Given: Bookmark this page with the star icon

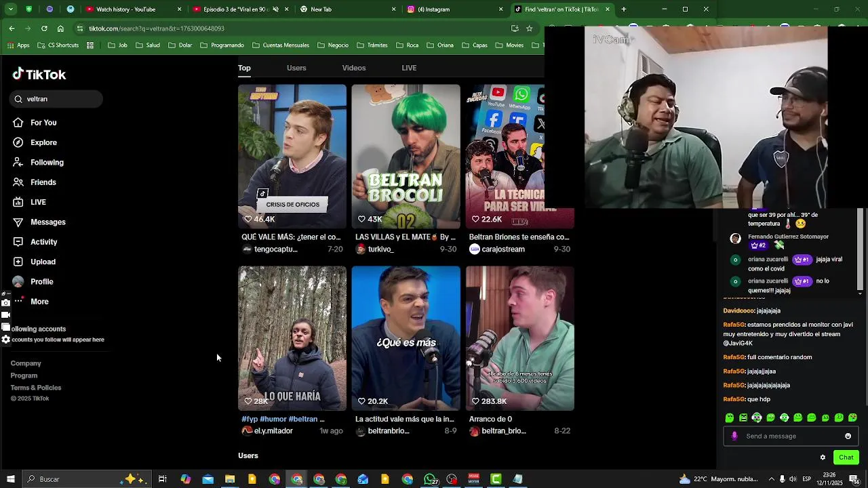Looking at the screenshot, I should coord(530,28).
